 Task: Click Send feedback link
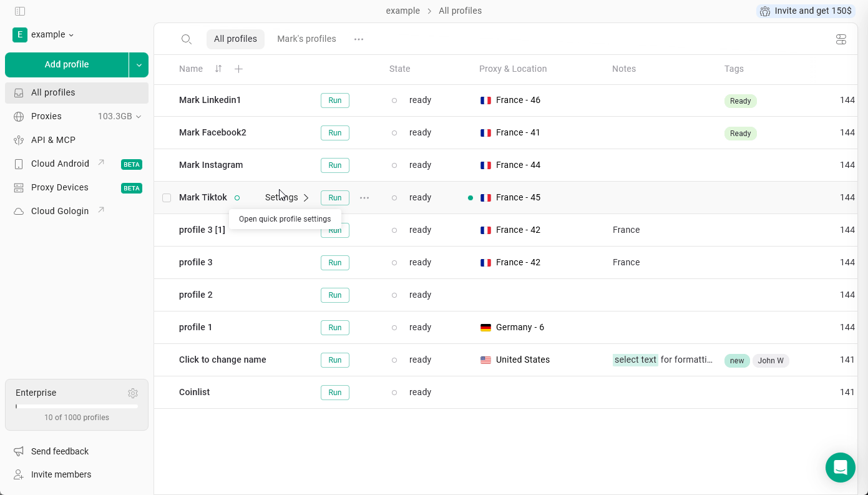60,451
